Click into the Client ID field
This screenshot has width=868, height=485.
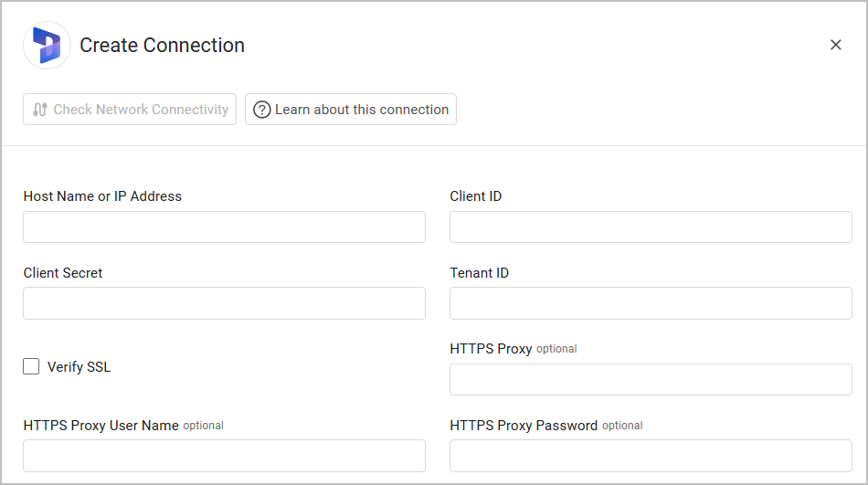651,227
